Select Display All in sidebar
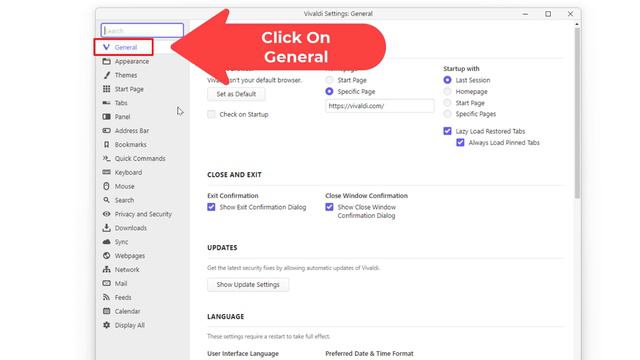Viewport: 640px width, 360px height. click(x=129, y=325)
